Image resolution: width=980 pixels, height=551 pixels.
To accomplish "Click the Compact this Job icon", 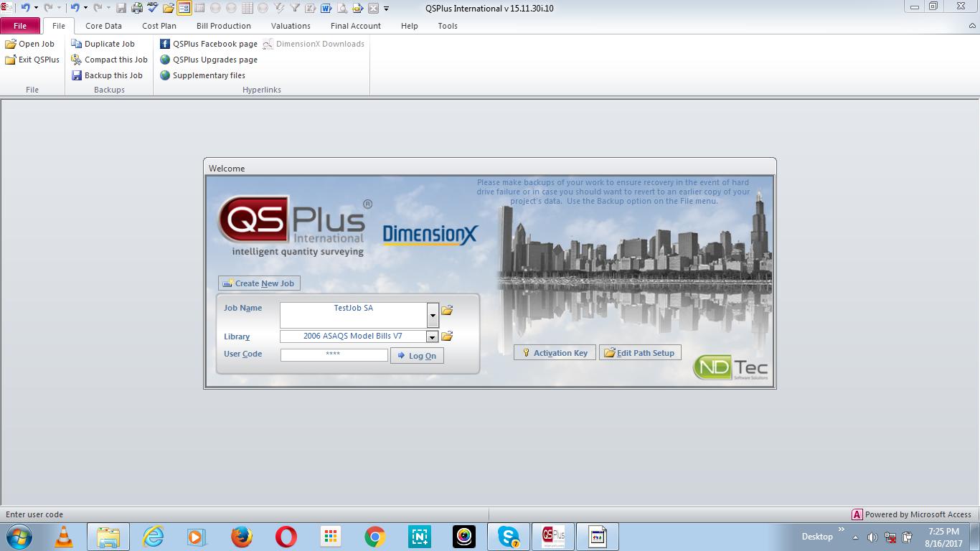I will click(x=75, y=60).
